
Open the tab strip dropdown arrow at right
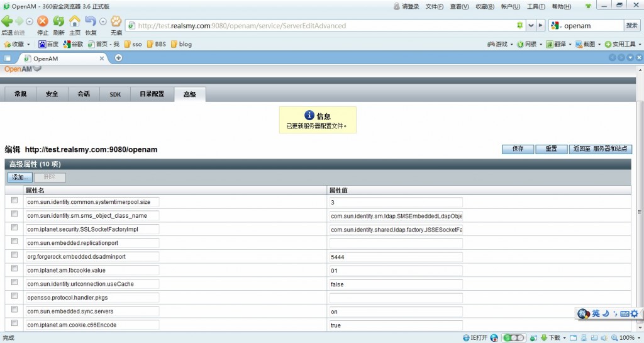(630, 58)
